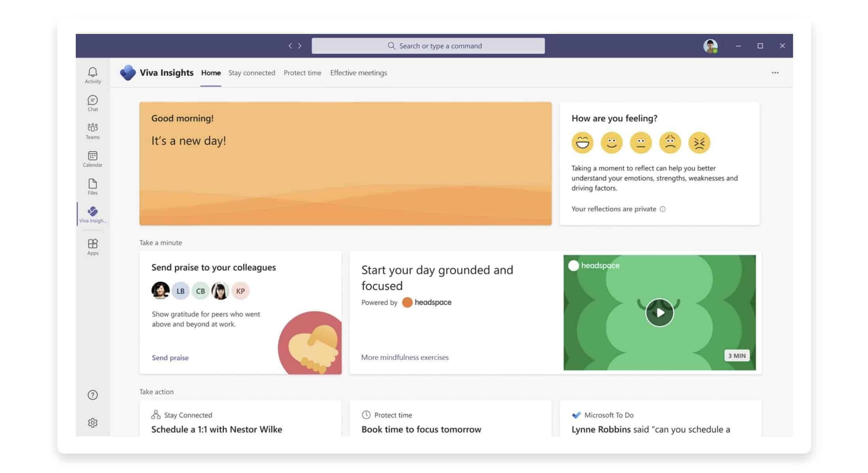Go forward with the right arrow
868x473 pixels.
(300, 46)
